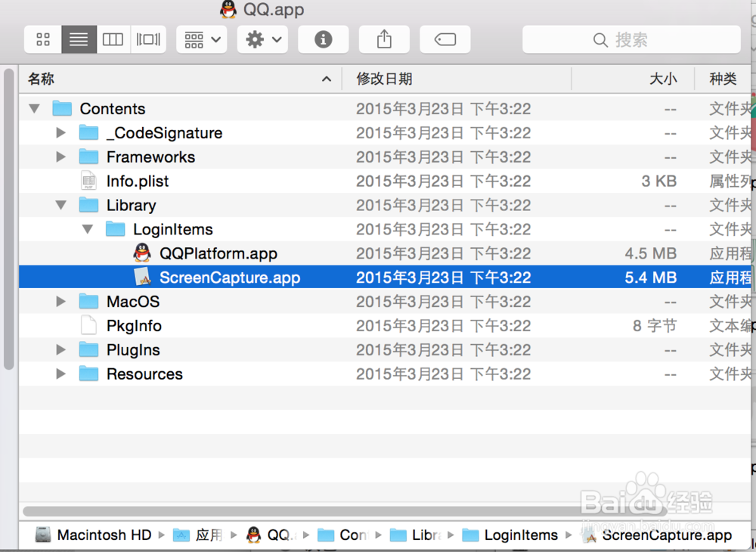Sort by 名称 column header

[181, 79]
